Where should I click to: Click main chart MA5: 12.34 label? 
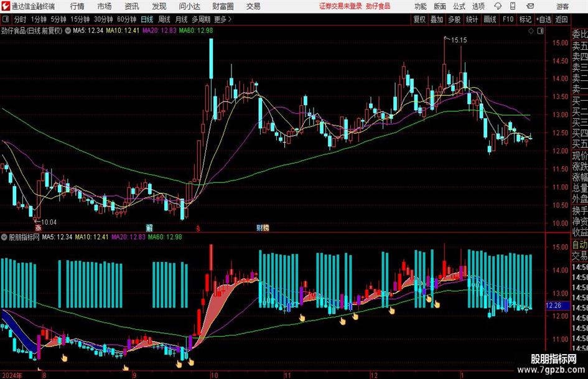(88, 30)
